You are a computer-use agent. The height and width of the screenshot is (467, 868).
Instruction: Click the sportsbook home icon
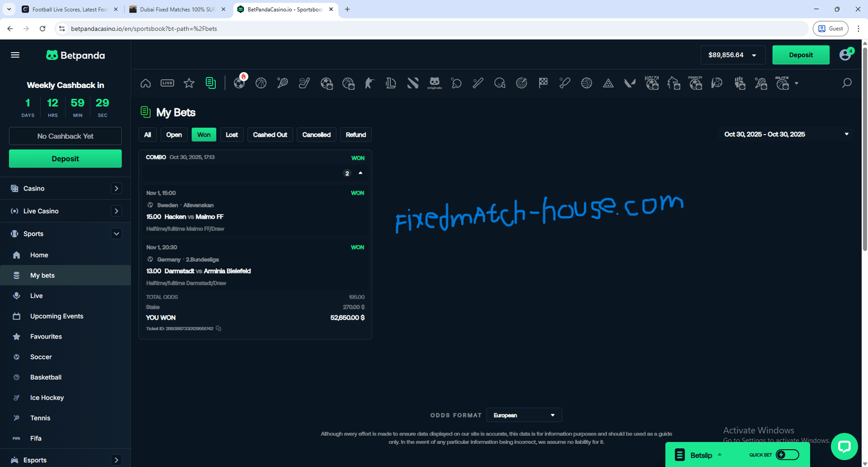145,83
